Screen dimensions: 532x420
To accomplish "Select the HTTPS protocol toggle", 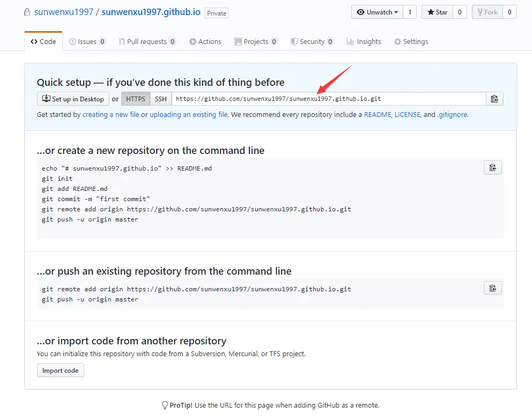I will click(x=136, y=99).
